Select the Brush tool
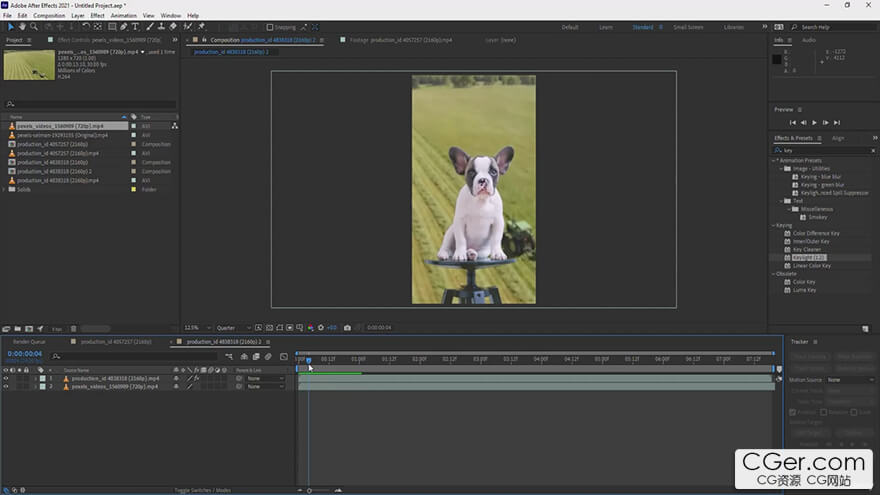The height and width of the screenshot is (495, 880). coord(150,26)
